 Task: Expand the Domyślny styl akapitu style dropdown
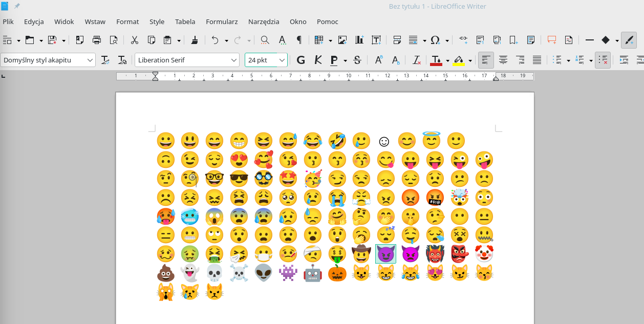(91, 60)
